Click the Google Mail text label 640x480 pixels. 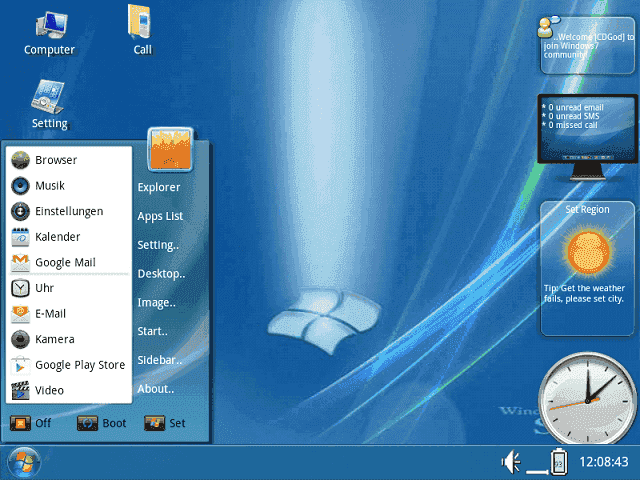65,262
